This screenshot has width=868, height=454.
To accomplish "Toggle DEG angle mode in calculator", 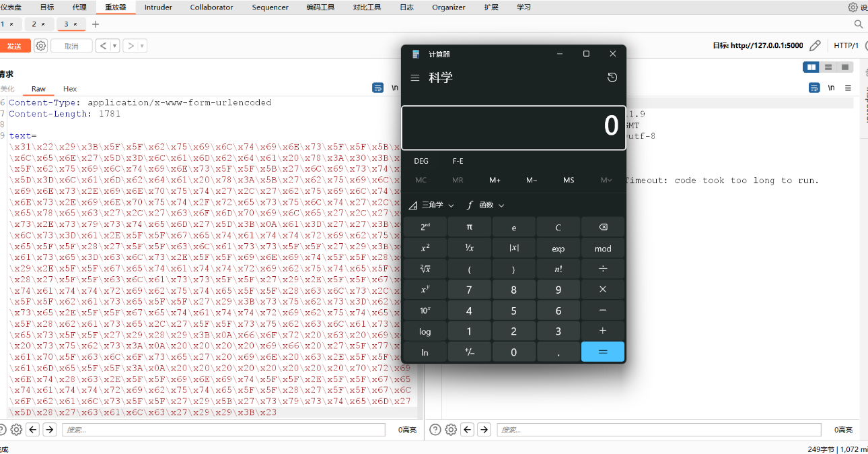I will pos(421,161).
